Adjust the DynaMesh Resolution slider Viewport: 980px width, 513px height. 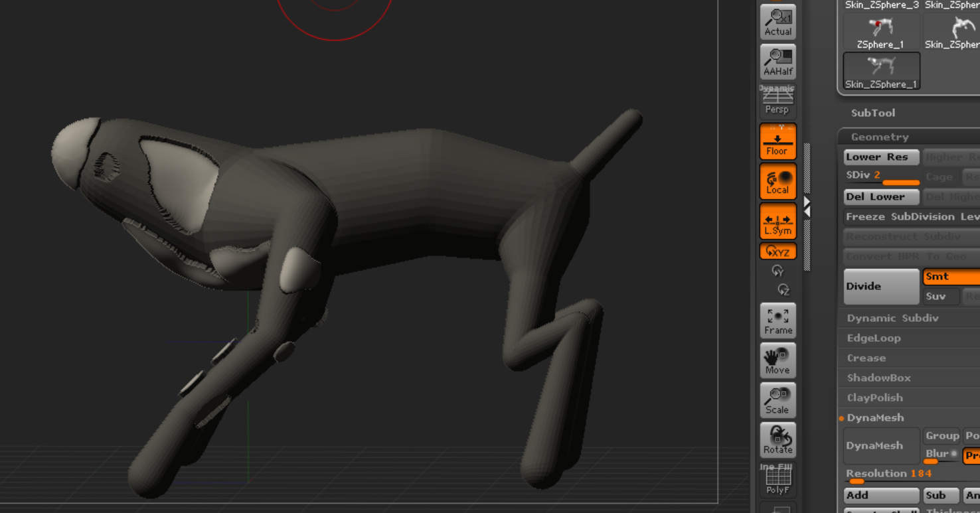pyautogui.click(x=912, y=475)
